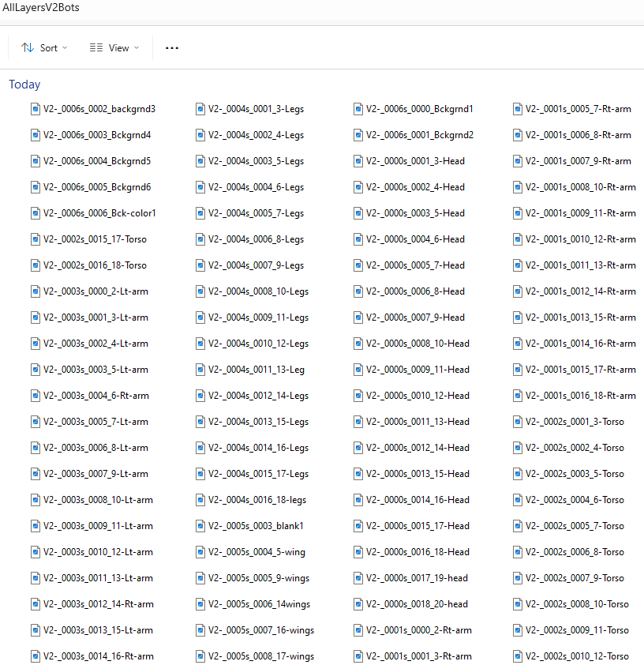Select file V2-_0001s_0001_3-Rt-arm
This screenshot has height=665, width=644.
(413, 656)
